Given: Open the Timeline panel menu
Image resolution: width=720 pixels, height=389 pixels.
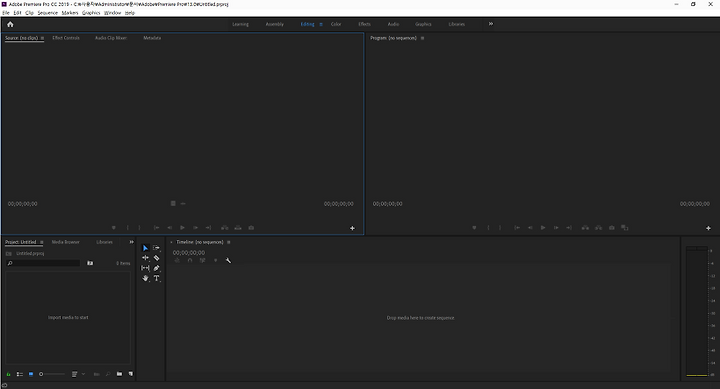Looking at the screenshot, I should (229, 242).
